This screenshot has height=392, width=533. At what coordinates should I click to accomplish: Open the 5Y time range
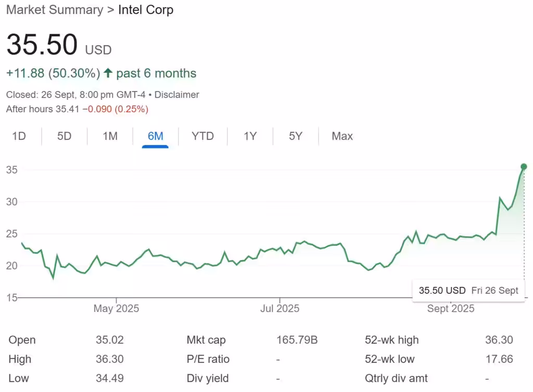295,136
